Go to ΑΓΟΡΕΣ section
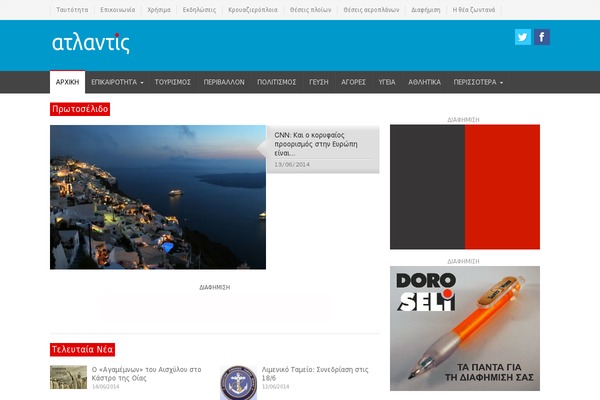This screenshot has width=600, height=400. (x=353, y=82)
